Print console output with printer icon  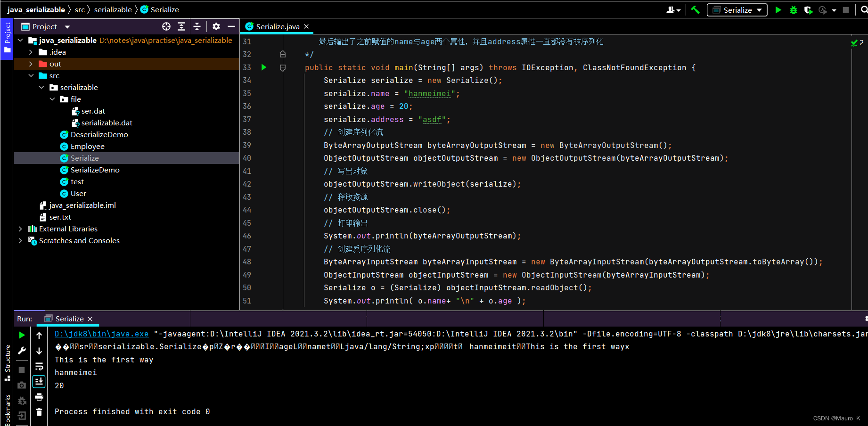click(x=39, y=397)
